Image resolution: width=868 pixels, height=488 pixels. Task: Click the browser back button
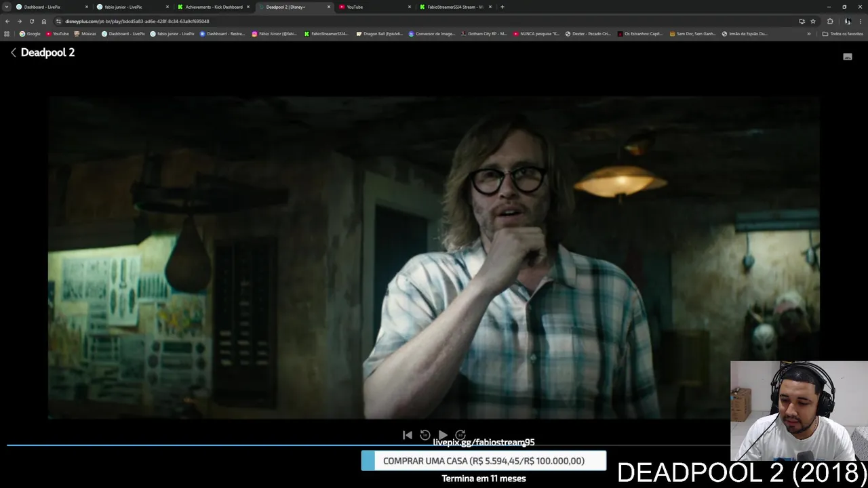tap(7, 21)
